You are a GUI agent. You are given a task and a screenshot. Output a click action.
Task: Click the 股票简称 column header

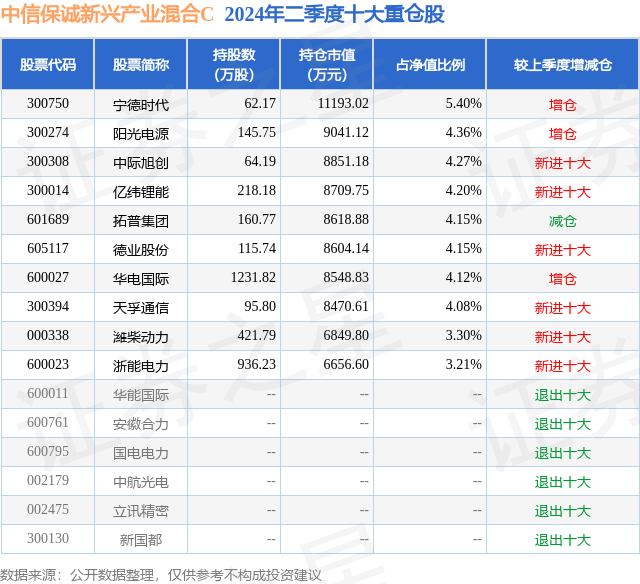(141, 64)
